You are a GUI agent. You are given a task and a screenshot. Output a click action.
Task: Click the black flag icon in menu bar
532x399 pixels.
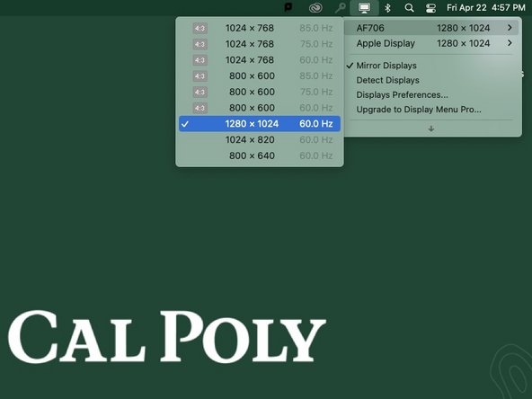[288, 7]
